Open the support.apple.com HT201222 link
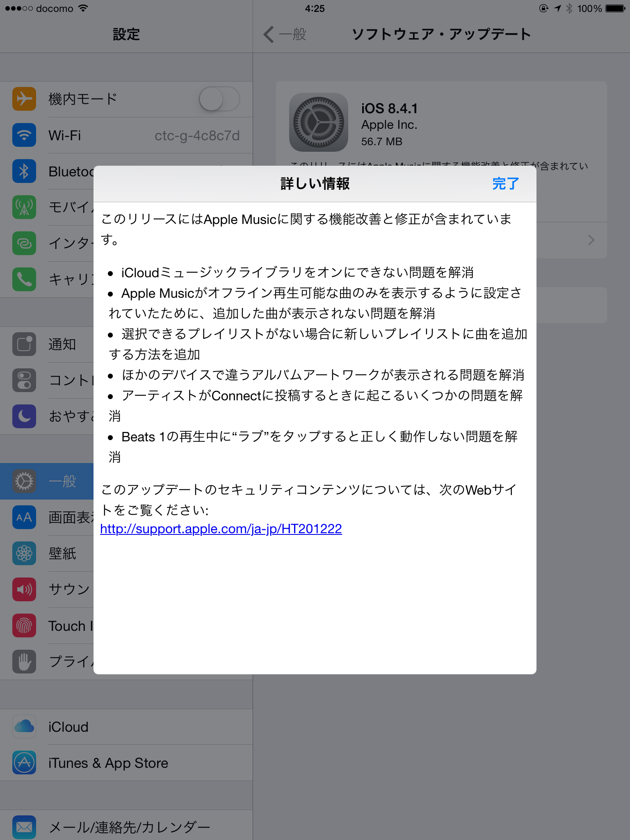 tap(221, 529)
